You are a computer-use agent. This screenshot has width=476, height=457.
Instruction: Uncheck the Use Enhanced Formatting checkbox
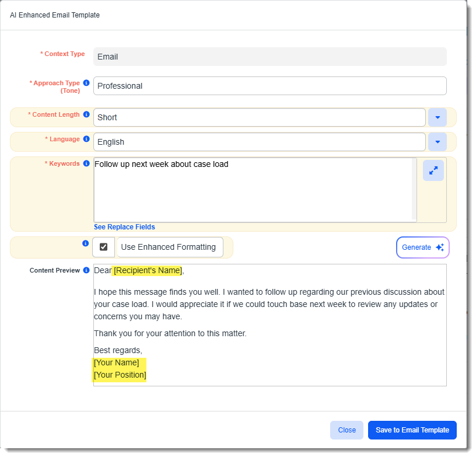pos(104,247)
